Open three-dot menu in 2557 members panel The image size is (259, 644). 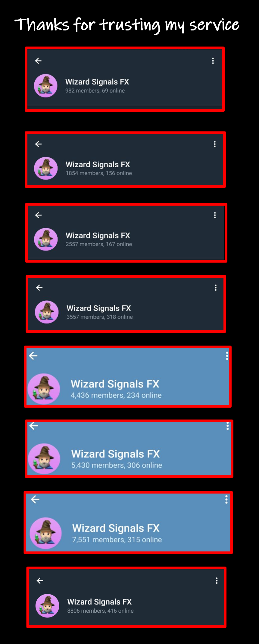pos(215,215)
